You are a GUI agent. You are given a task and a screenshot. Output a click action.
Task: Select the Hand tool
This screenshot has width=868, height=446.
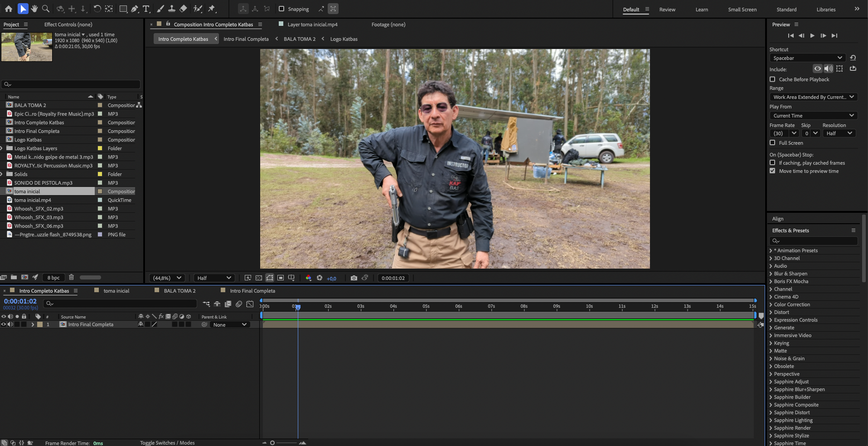34,9
